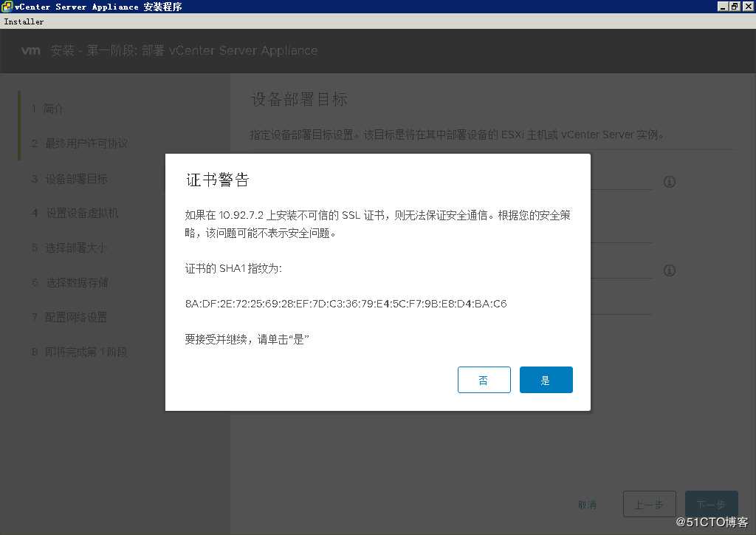The image size is (756, 535).
Task: Click the 证书警告 dialog title
Action: point(218,180)
